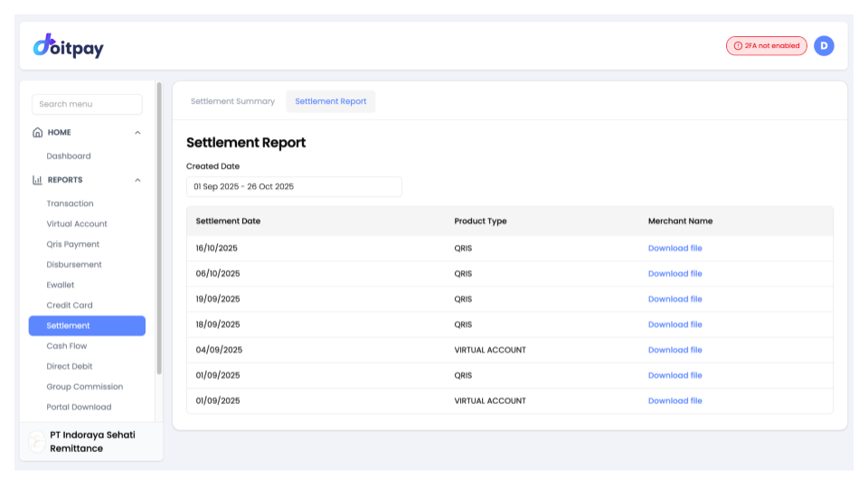
Task: Click VIRTUAL ACCOUNT in the 04/09/2025 row
Action: tap(490, 351)
